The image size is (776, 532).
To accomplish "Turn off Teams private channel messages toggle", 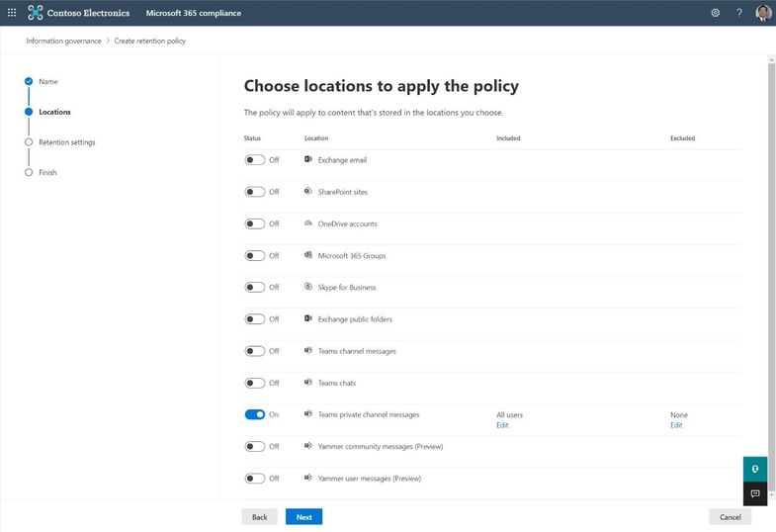I will 255,414.
